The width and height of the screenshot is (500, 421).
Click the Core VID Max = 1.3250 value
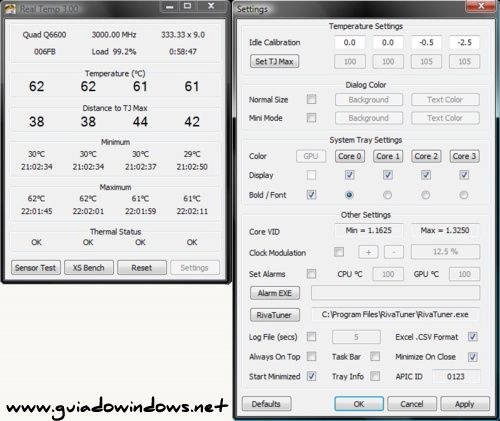pos(445,230)
